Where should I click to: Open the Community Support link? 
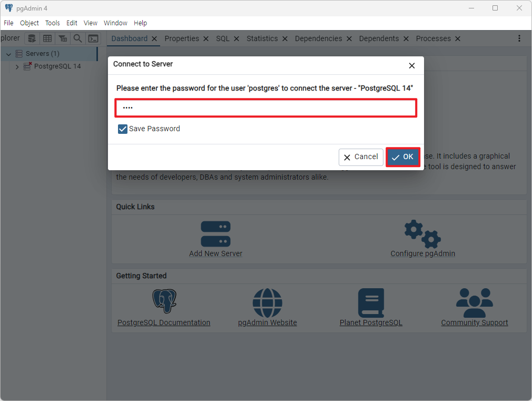(474, 322)
